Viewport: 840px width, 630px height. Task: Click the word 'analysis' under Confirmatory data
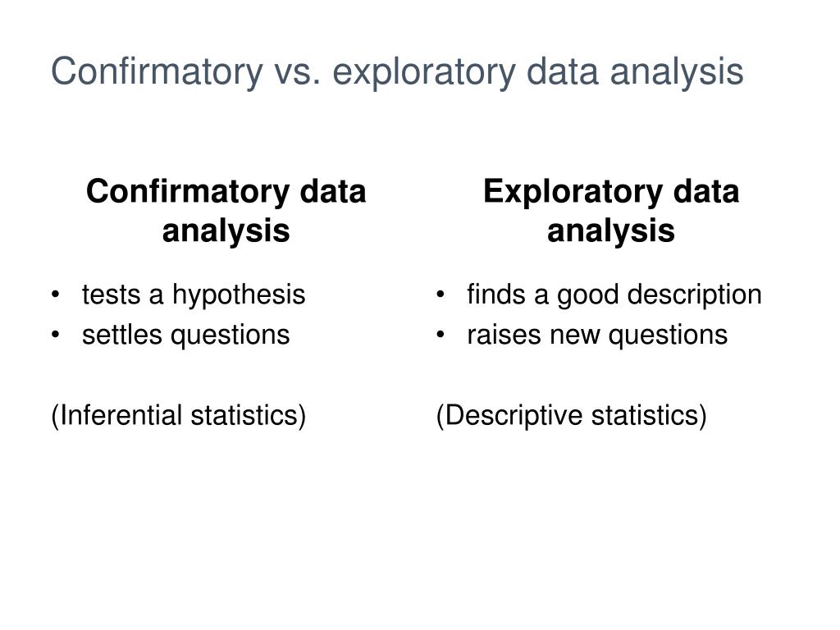(226, 231)
